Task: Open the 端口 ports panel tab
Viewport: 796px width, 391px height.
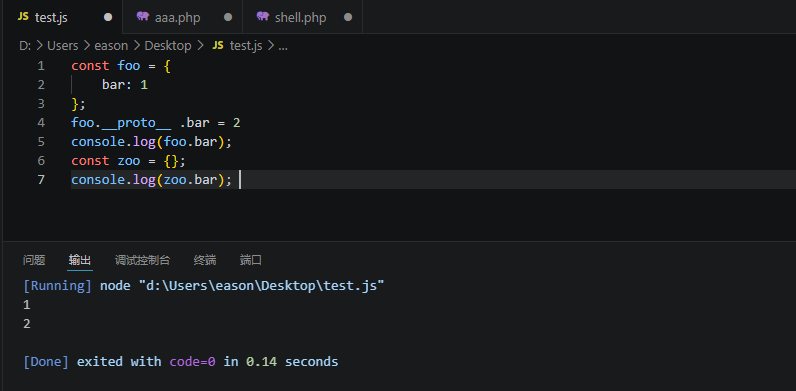Action: [251, 260]
